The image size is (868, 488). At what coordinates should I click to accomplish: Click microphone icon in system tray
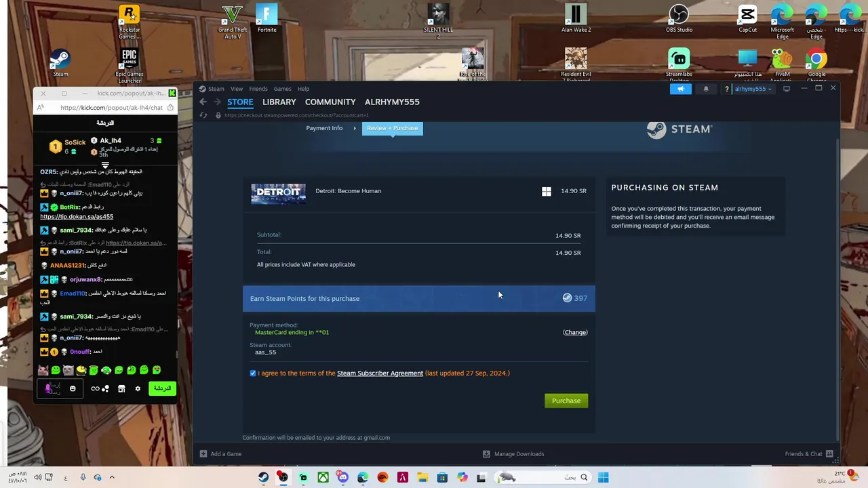tap(83, 477)
